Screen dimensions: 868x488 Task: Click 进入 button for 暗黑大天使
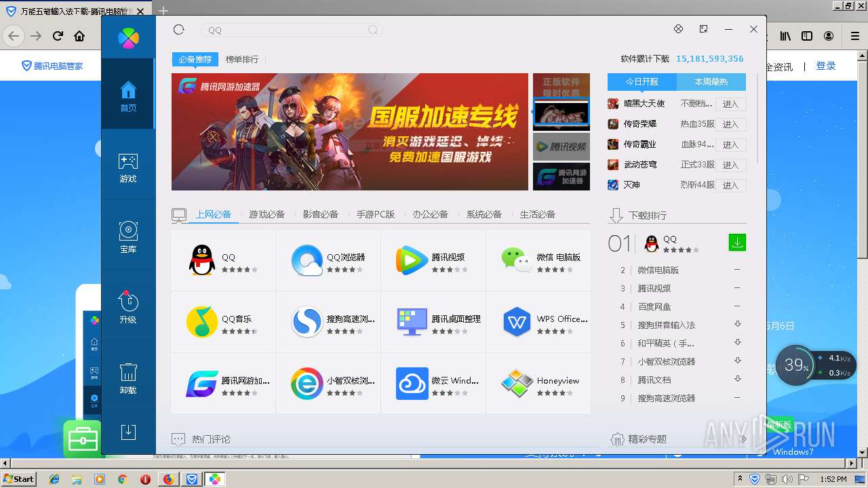click(730, 104)
